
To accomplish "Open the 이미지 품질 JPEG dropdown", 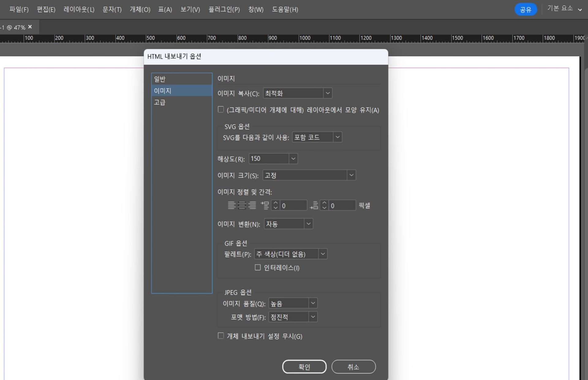I will pos(313,303).
